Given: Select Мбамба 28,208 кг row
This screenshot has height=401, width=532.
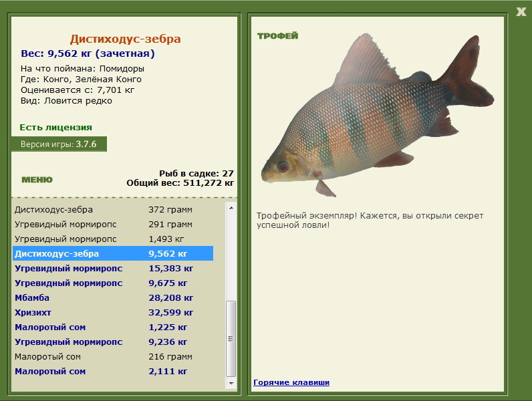Looking at the screenshot, I should [114, 297].
